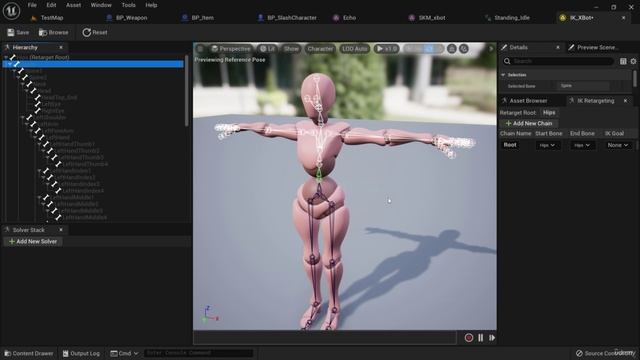This screenshot has height=360, width=640.
Task: Click the bone icon next to LeftHandThumb4
Action: click(58, 164)
